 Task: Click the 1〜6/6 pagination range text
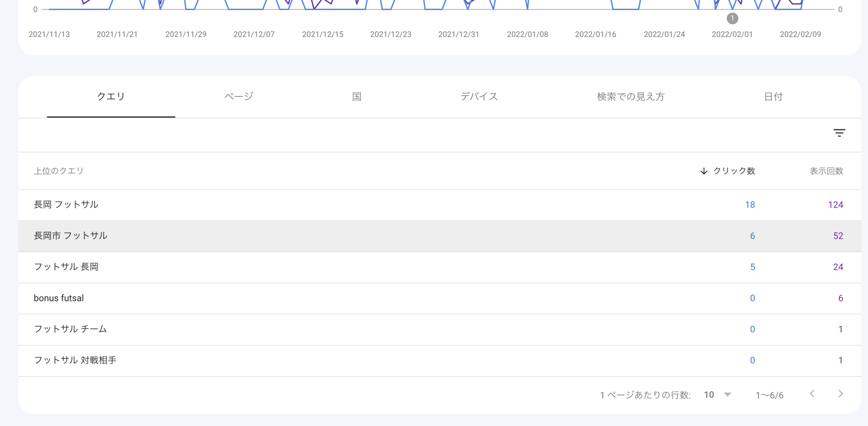pos(769,395)
